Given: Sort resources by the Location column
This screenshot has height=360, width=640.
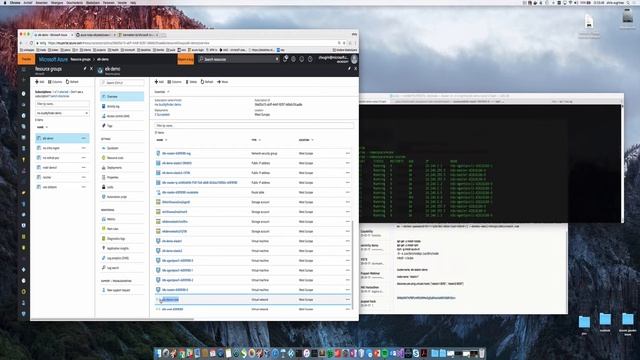Looking at the screenshot, I should (x=306, y=140).
